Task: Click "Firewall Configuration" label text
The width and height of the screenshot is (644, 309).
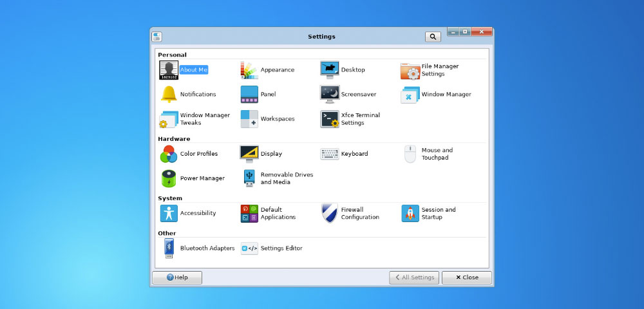Action: [360, 213]
